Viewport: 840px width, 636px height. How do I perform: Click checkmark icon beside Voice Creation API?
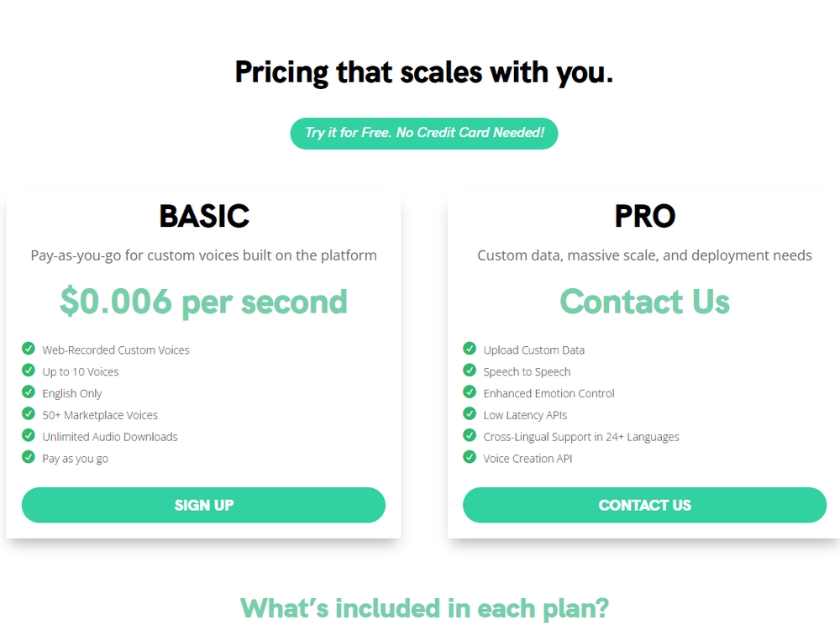click(470, 458)
